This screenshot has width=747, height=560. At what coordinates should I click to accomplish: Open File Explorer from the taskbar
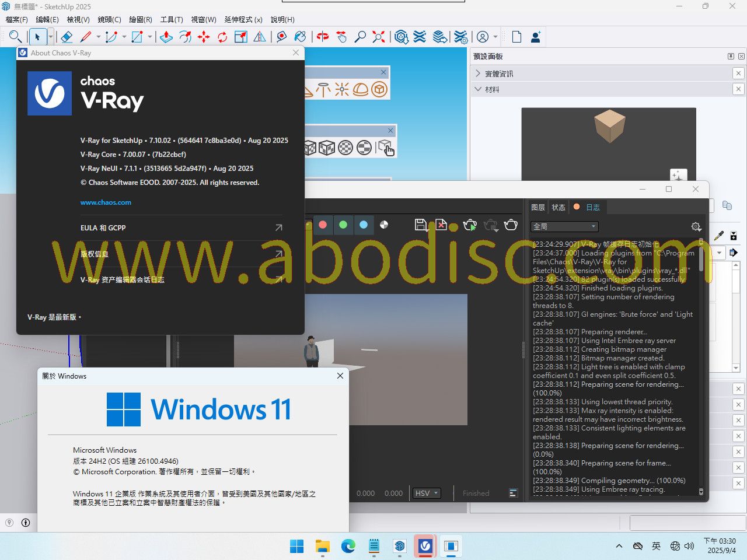pyautogui.click(x=323, y=546)
